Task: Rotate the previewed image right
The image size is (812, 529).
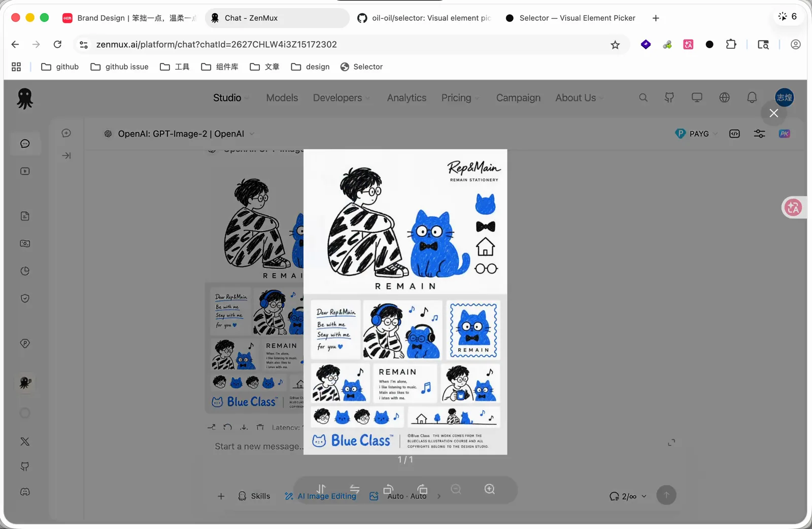Action: 422,489
